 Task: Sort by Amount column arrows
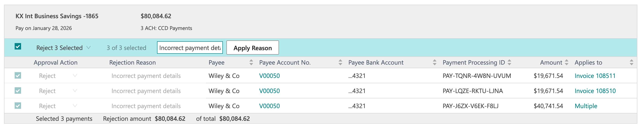[567, 63]
